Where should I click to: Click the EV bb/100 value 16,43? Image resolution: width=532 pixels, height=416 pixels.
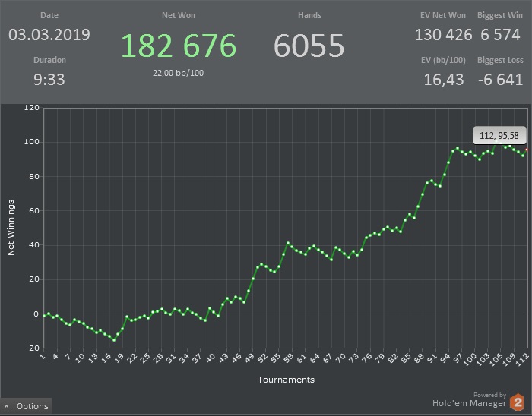pos(443,80)
